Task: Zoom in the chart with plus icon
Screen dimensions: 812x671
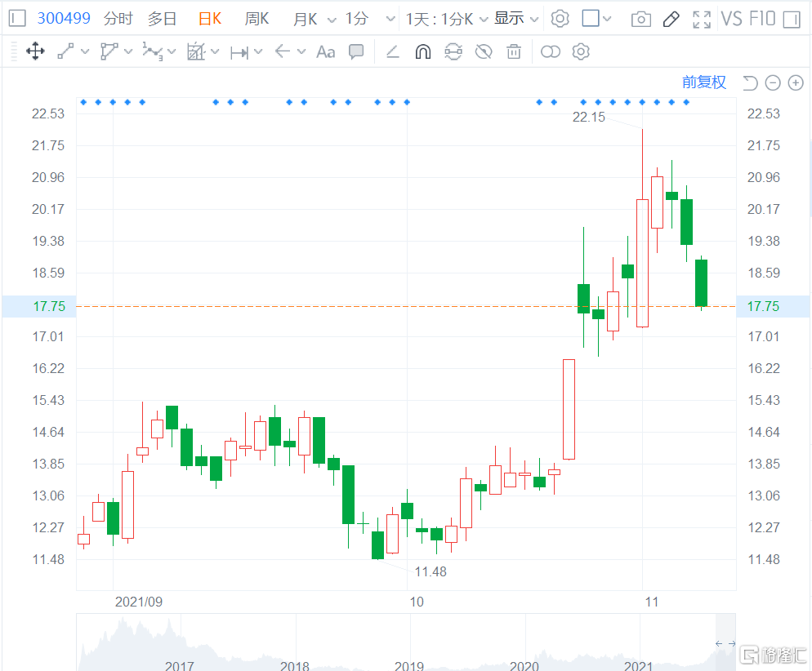Action: point(796,82)
